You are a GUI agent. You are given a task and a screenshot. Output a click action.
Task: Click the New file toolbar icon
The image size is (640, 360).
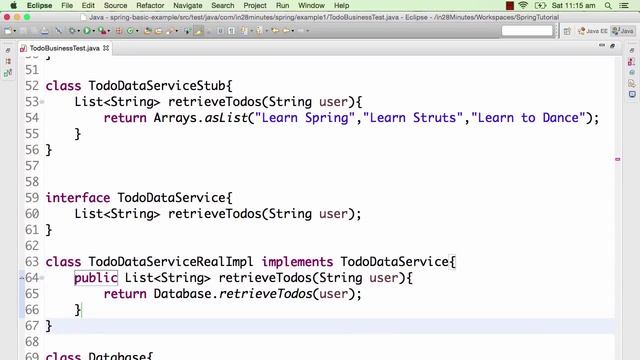click(x=8, y=31)
